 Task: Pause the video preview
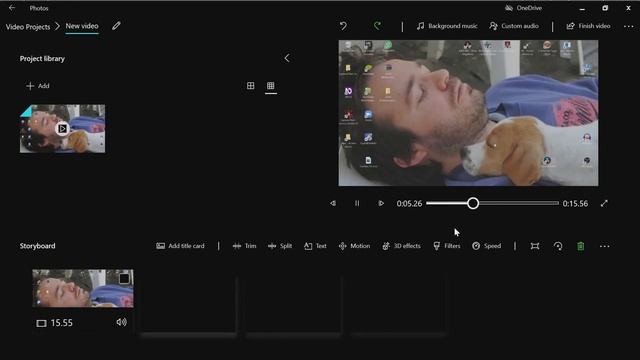click(x=357, y=203)
